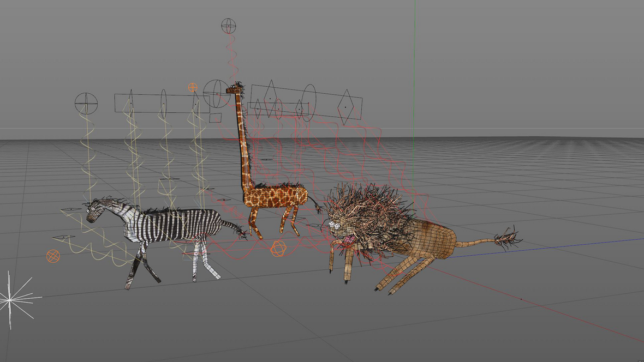Click the orange sphere null beside the zebra

pos(53,256)
